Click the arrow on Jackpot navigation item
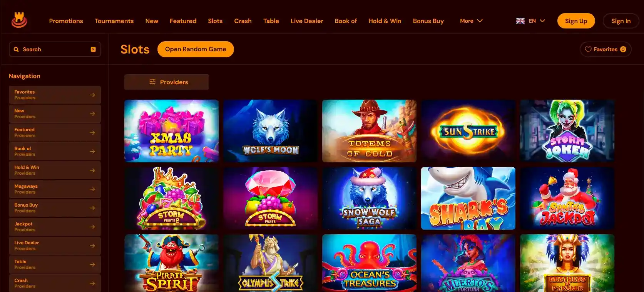 pos(92,227)
